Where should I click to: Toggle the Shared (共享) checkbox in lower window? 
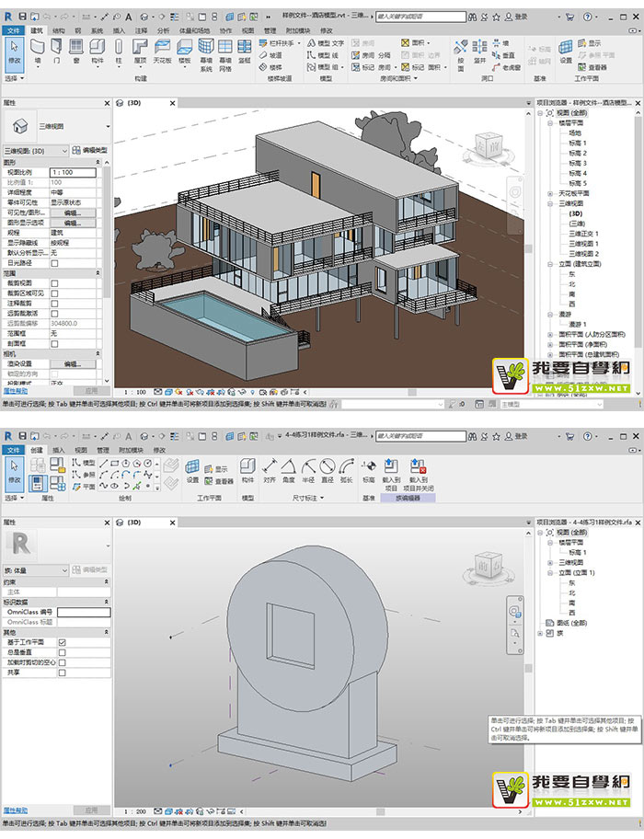pyautogui.click(x=62, y=672)
